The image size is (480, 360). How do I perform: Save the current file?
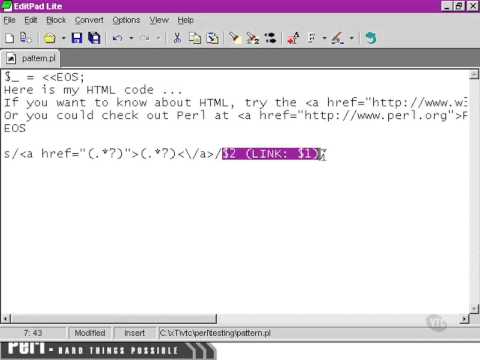pos(77,38)
